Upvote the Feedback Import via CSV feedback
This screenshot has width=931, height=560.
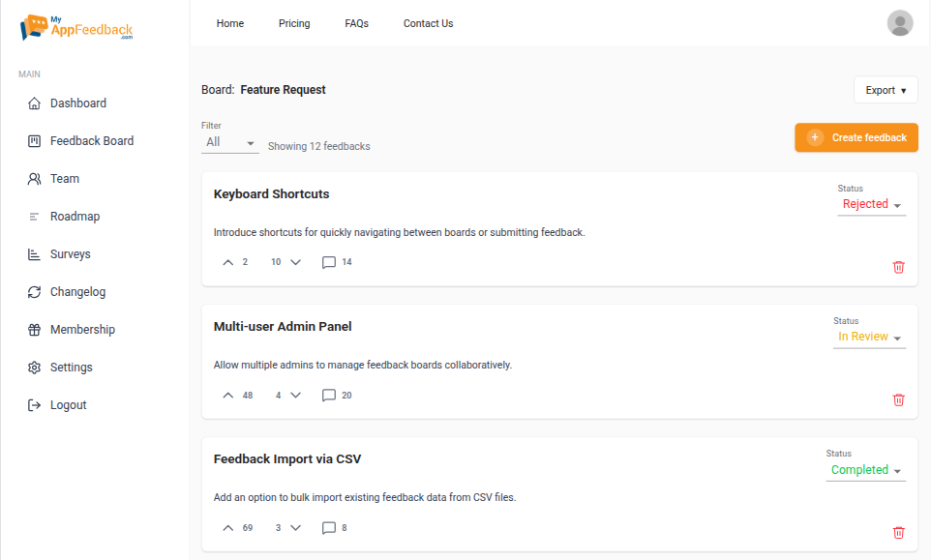226,527
